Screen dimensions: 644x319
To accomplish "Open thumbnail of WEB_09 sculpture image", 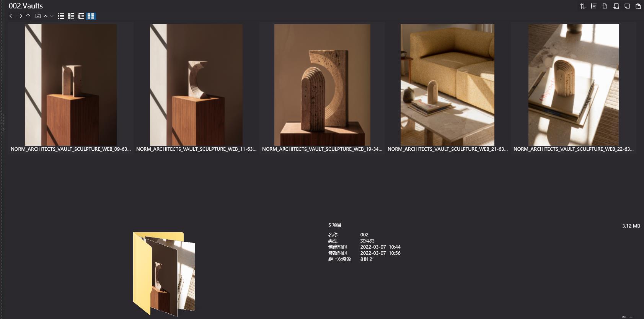I will pos(71,85).
